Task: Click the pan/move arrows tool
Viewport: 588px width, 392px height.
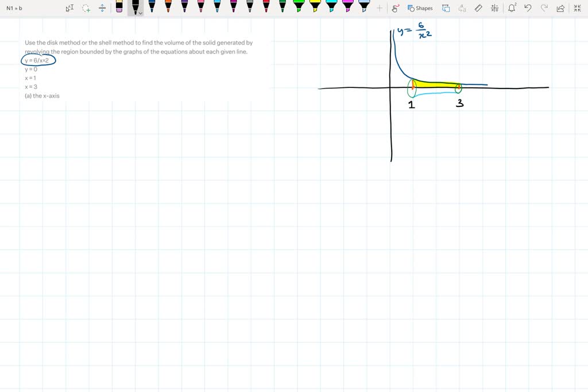Action: tap(102, 8)
